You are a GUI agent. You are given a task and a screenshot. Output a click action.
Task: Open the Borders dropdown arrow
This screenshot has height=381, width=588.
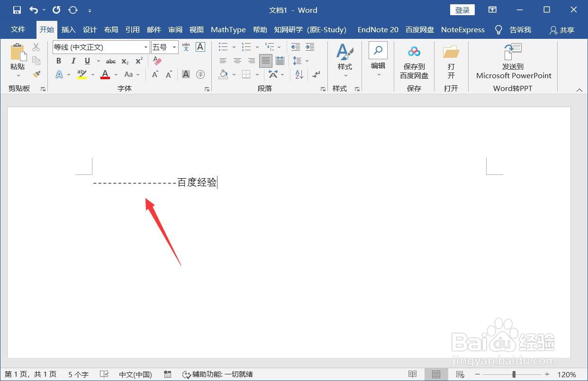tap(257, 74)
